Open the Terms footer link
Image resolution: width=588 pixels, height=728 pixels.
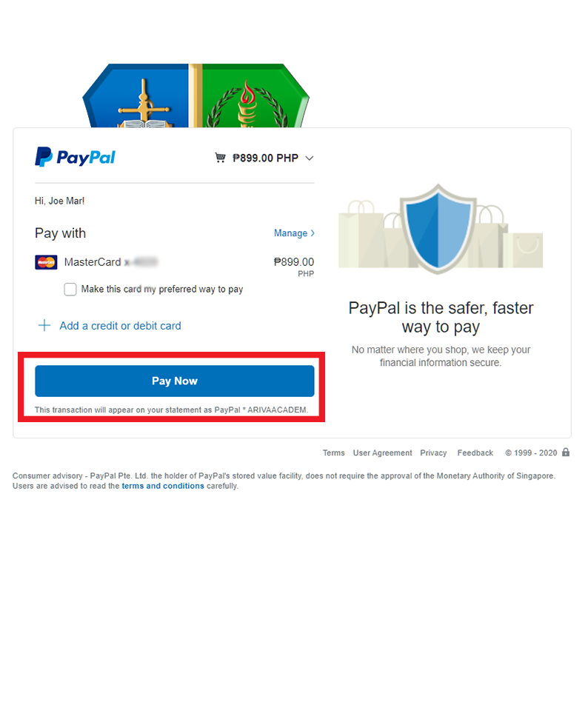point(334,453)
